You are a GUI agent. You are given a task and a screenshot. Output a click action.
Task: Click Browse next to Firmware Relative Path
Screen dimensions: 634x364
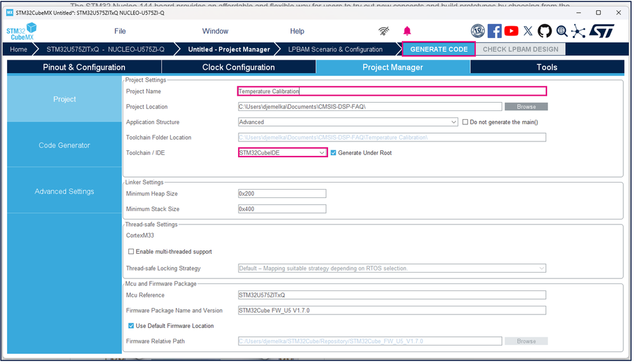[526, 341]
